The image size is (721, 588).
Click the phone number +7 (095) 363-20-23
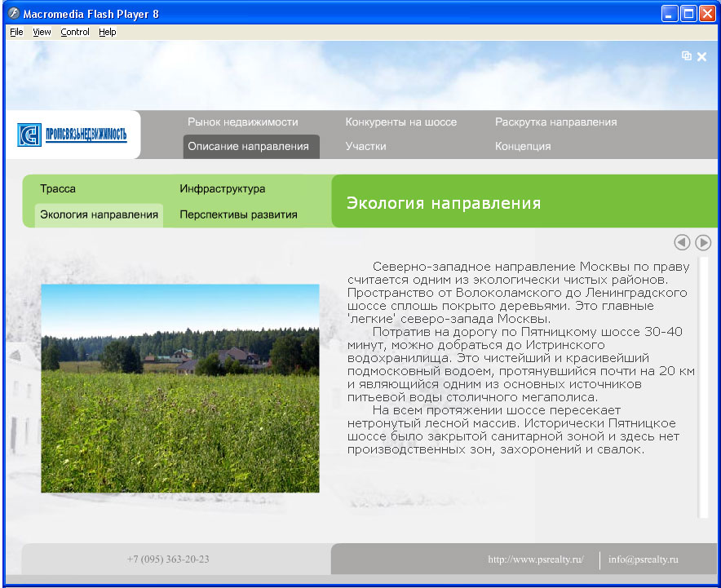[x=168, y=559]
